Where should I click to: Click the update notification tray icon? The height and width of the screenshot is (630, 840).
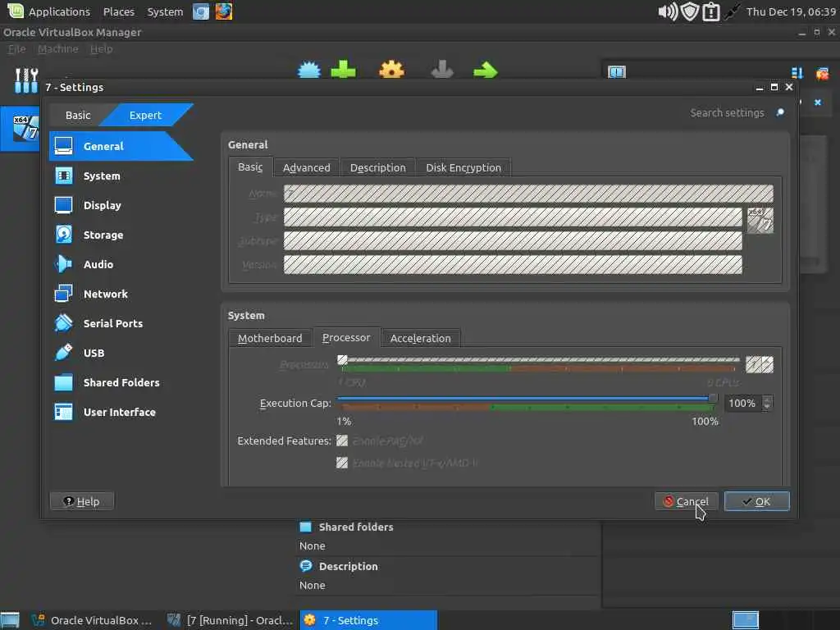711,11
